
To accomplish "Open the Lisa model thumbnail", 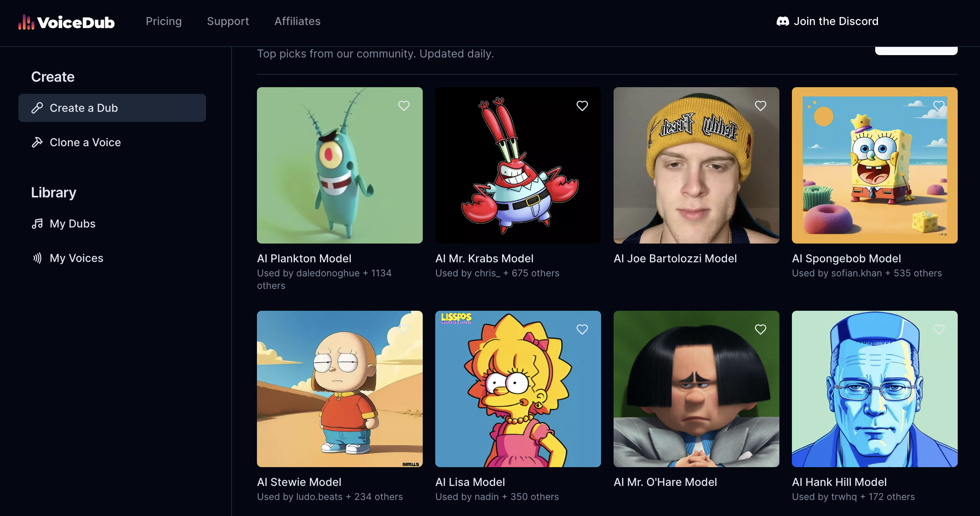I will point(518,389).
